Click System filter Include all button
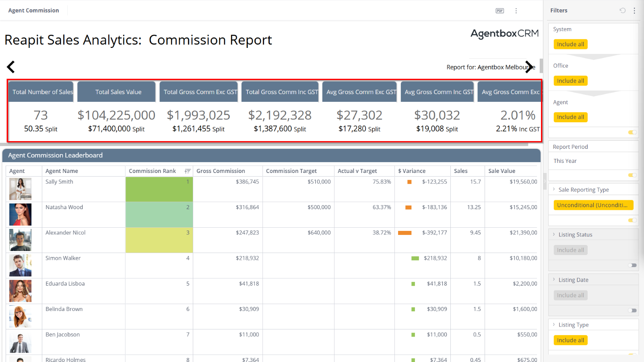The width and height of the screenshot is (644, 362). click(x=570, y=44)
